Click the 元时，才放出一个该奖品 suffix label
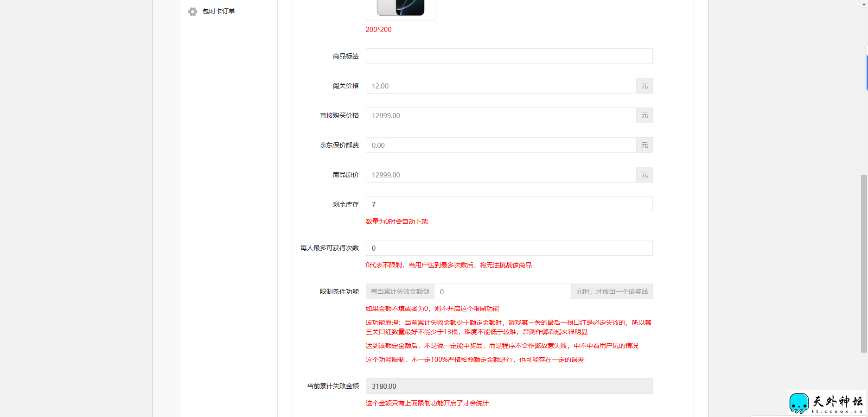Viewport: 868px width, 417px height. point(612,291)
